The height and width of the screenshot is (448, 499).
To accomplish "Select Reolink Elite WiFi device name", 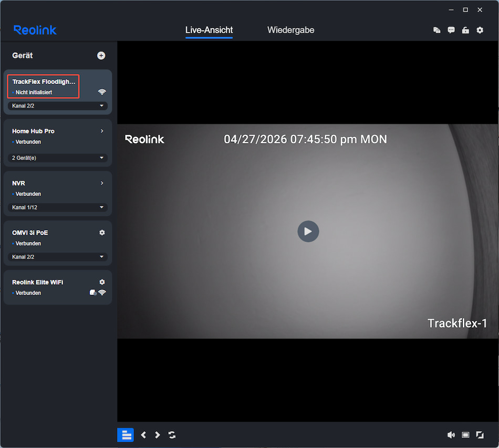I will pyautogui.click(x=37, y=282).
